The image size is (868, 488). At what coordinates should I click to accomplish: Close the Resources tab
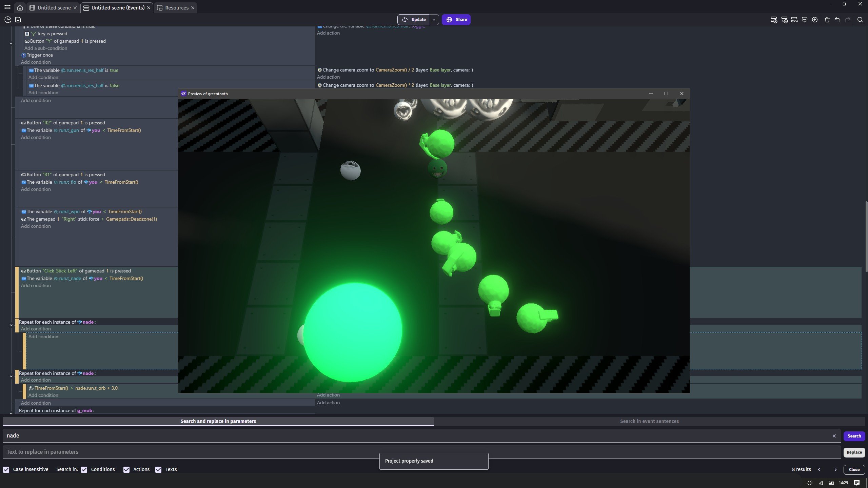193,8
